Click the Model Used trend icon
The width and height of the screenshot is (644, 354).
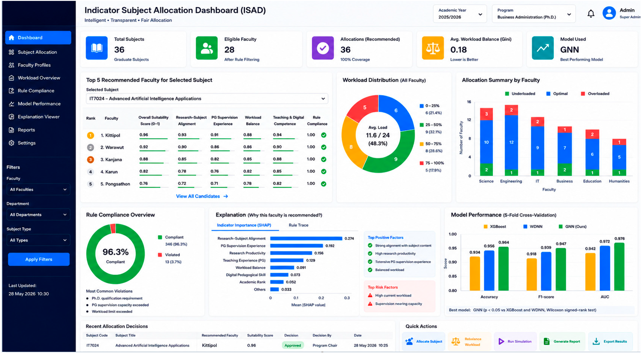click(x=542, y=48)
